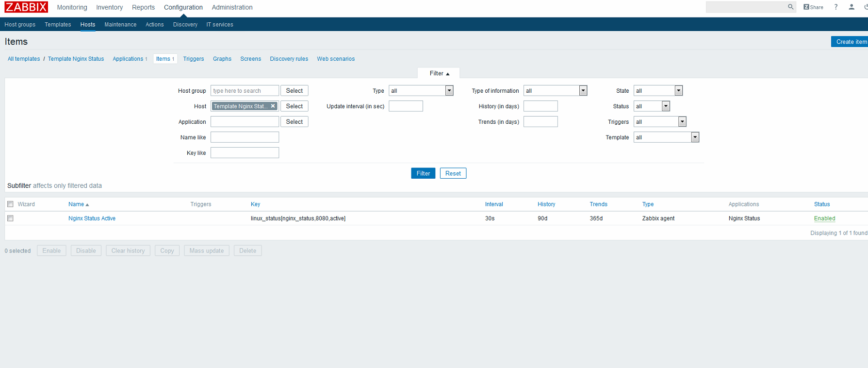Switch to Graphs tab
The image size is (868, 368).
[222, 59]
